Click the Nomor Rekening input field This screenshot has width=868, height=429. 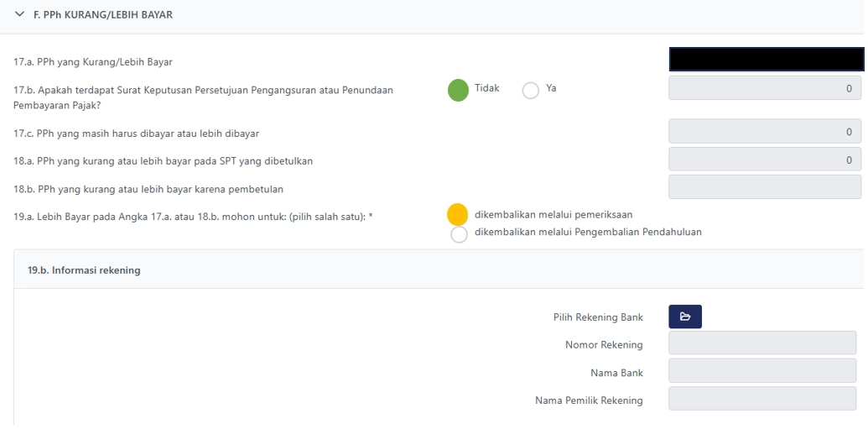pos(761,343)
